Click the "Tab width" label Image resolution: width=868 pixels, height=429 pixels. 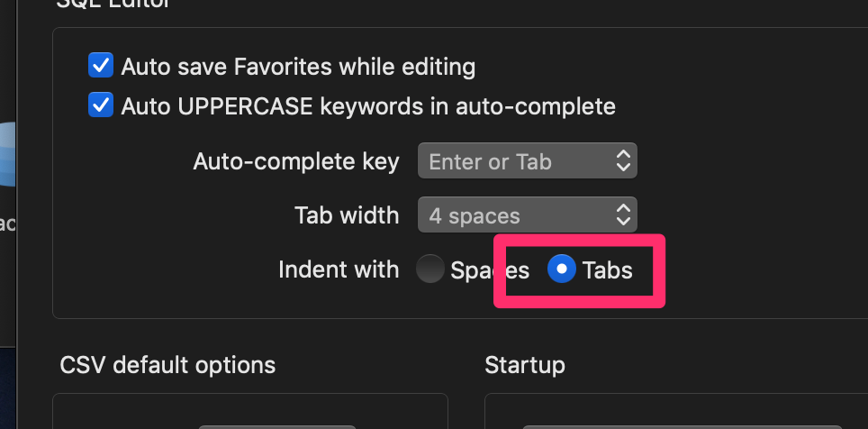pos(347,215)
